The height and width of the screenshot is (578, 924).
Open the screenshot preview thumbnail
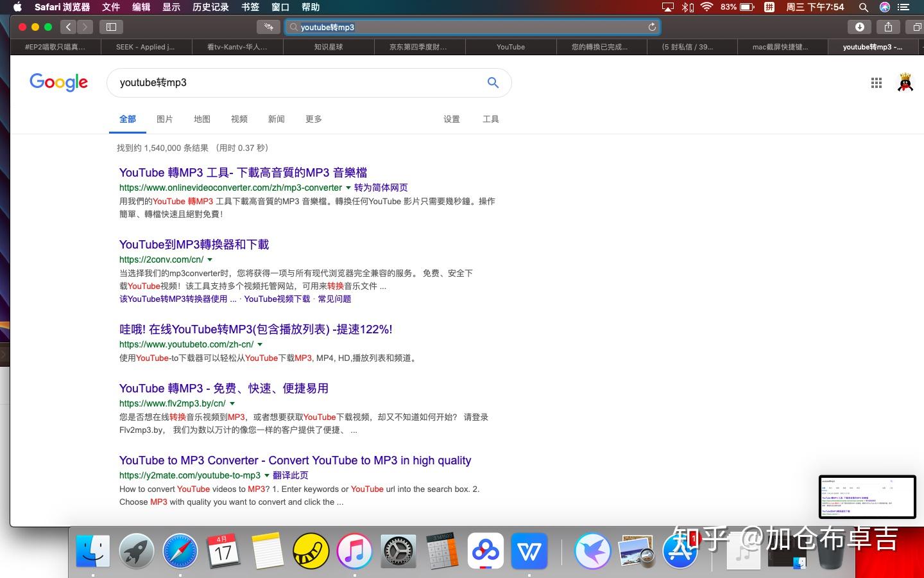pyautogui.click(x=868, y=496)
